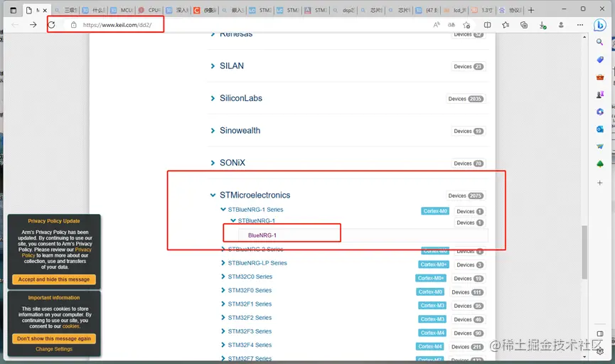This screenshot has width=615, height=364.
Task: Expand the STM32F0 Series node
Action: 223,290
